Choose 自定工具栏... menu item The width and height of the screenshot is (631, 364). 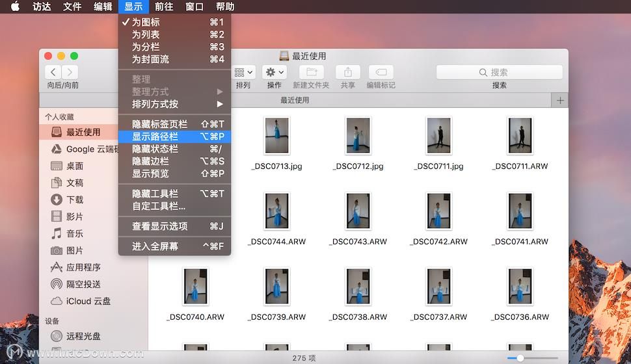point(174,206)
